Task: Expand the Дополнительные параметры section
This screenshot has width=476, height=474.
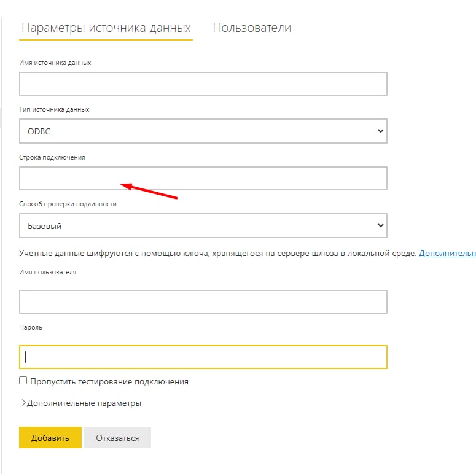Action: (81, 403)
